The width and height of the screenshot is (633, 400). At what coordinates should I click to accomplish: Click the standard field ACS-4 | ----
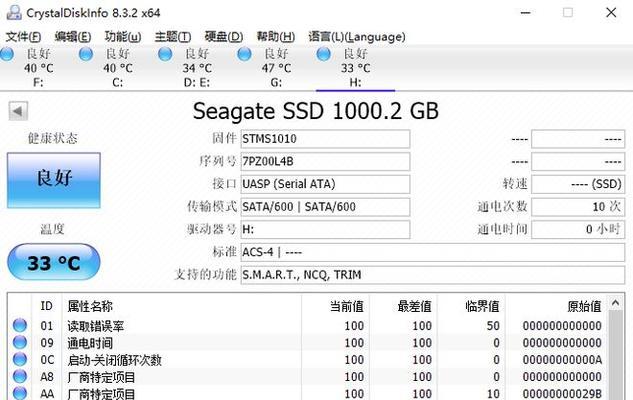(x=433, y=252)
